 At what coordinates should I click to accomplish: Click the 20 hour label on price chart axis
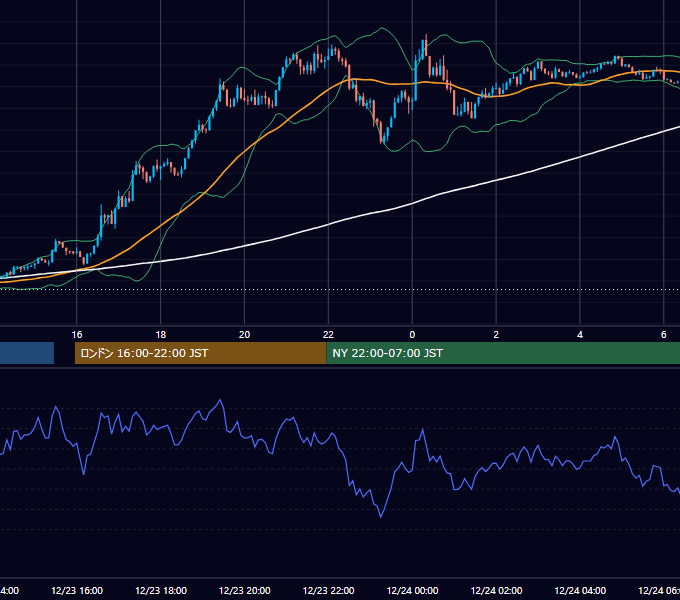245,335
